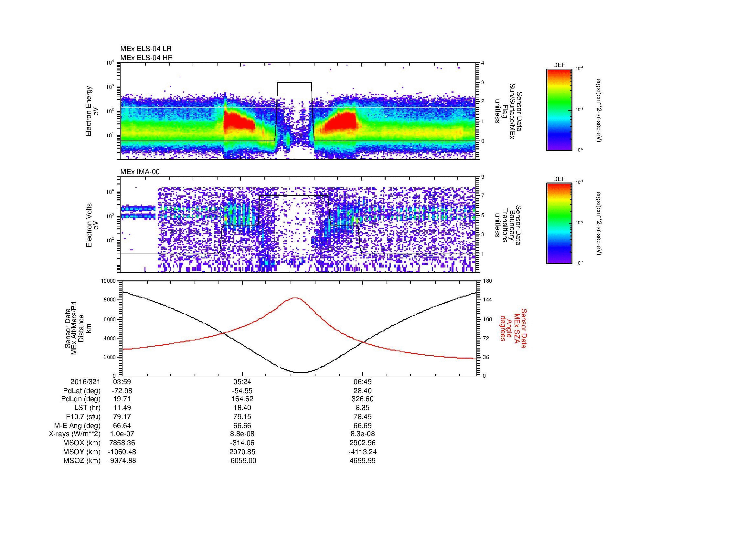Screen dimensions: 756x534
Task: Click the MEx ELS-04 LR title label
Action: (x=146, y=49)
